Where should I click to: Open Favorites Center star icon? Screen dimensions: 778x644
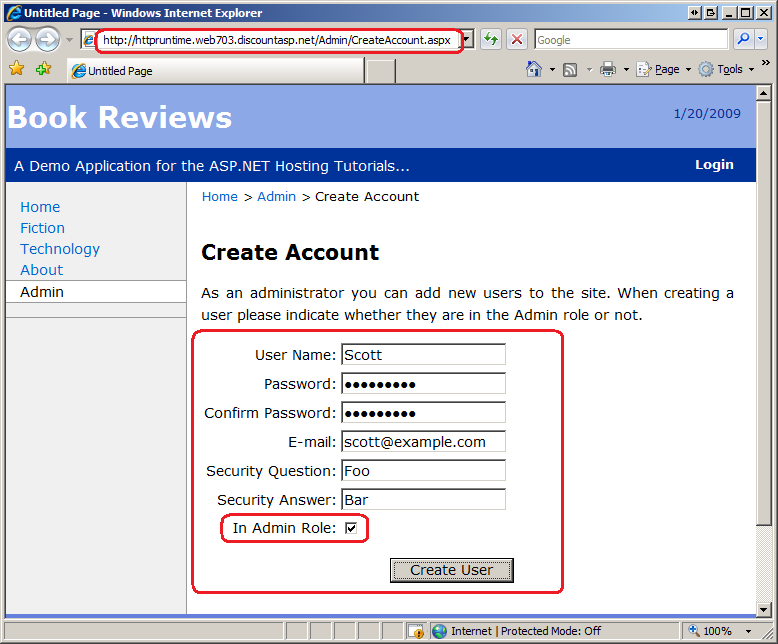(16, 68)
